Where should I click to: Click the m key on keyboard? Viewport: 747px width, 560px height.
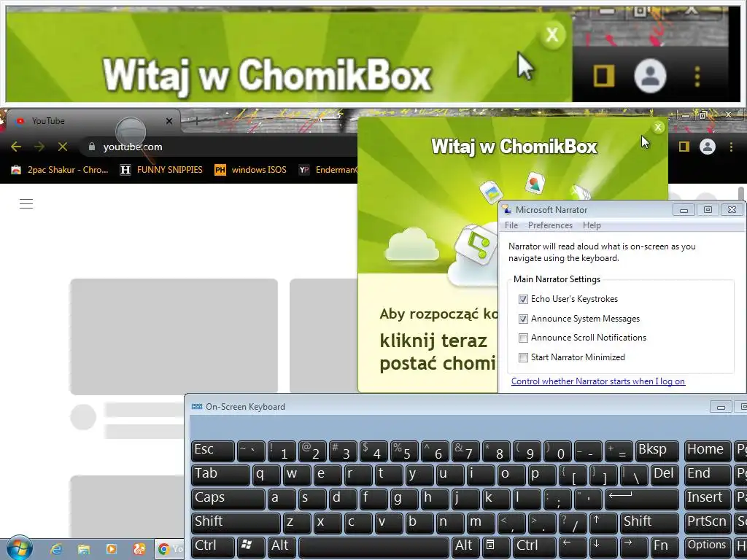click(480, 522)
